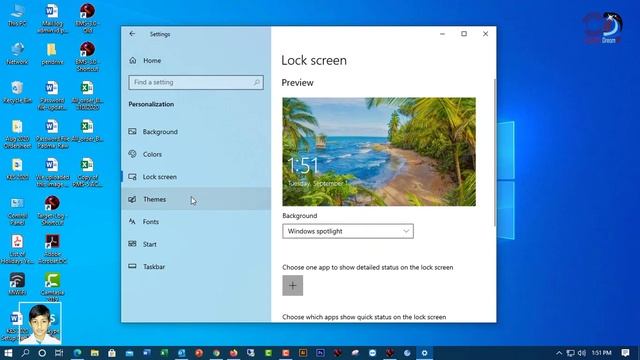Open the Colors personalization page
Screen dimensions: 640x360
(196, 154)
